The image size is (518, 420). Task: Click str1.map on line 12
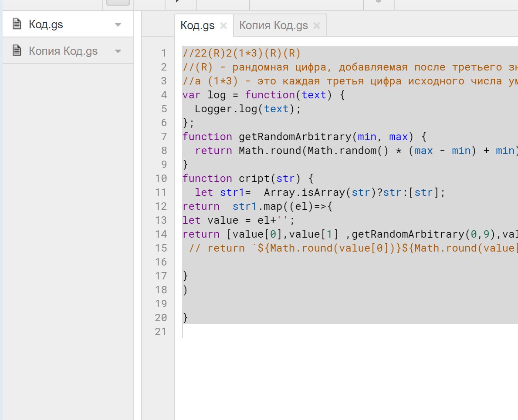coord(257,206)
